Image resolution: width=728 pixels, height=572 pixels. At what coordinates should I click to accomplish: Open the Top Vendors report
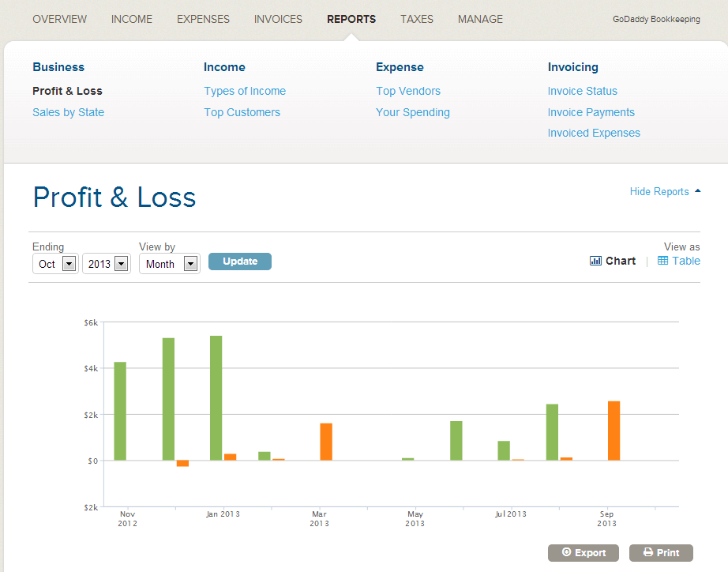coord(408,91)
